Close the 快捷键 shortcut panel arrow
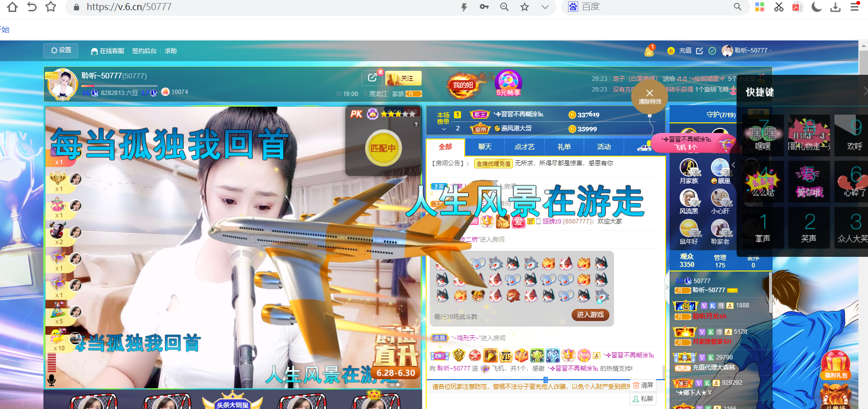This screenshot has height=409, width=868. (865, 91)
